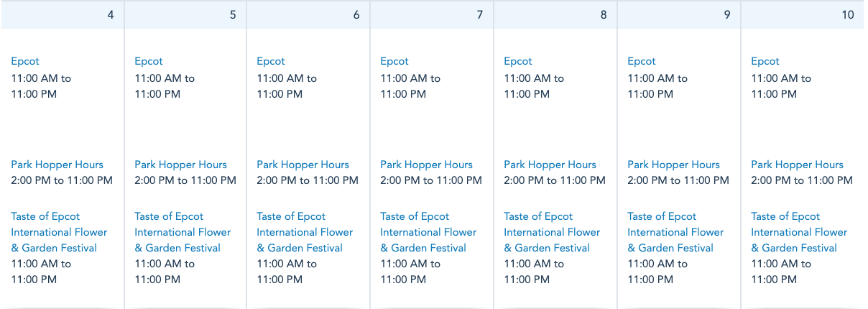Viewport: 868px width, 309px height.
Task: Open Flower & Garden Festival link on day 10
Action: point(799,232)
